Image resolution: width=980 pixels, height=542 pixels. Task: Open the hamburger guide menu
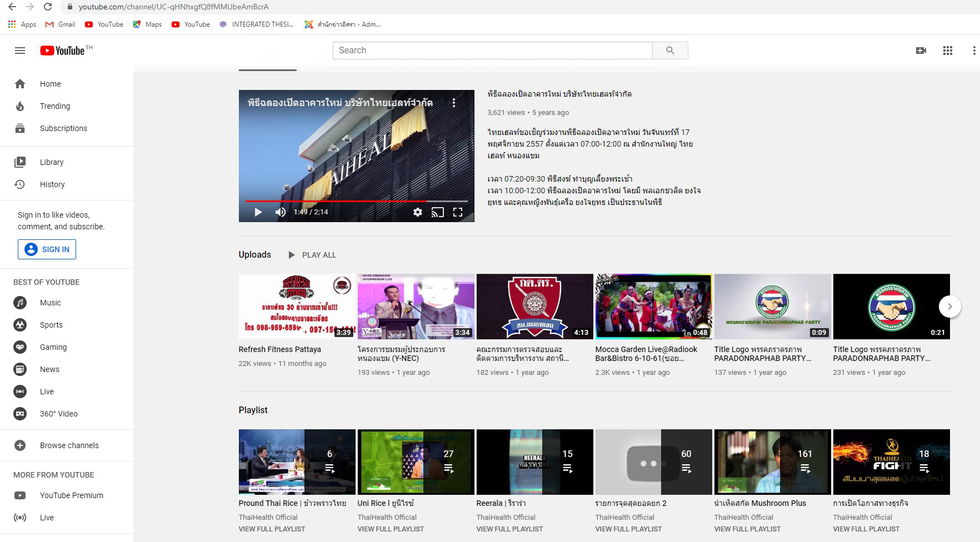(x=20, y=51)
